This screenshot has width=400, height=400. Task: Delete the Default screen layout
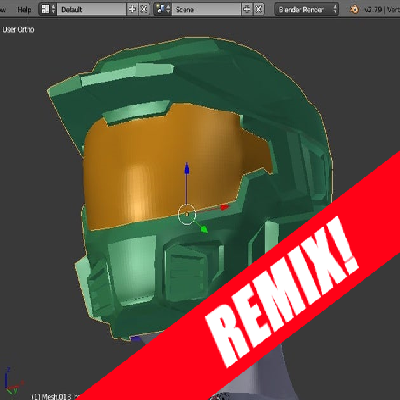tap(144, 9)
